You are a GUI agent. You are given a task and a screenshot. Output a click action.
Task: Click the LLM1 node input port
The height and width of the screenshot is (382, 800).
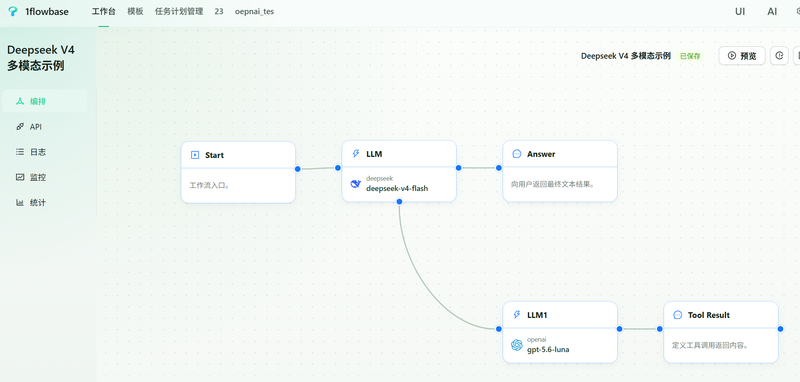(x=498, y=329)
